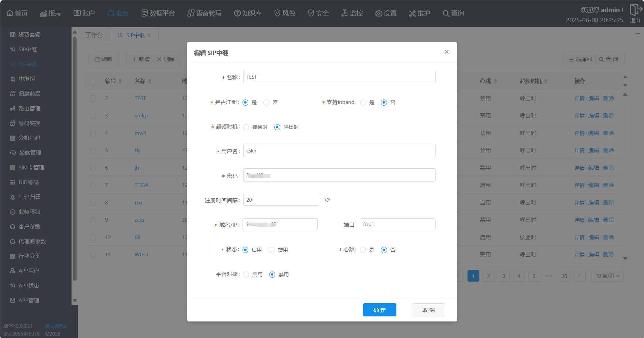Click the logout (退出) icon
644x338 pixels.
(x=635, y=10)
